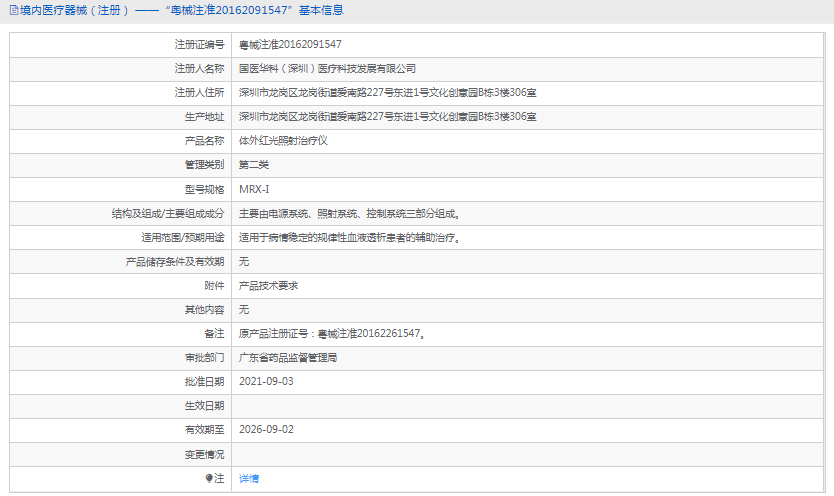Click the 变更情况 label
The height and width of the screenshot is (496, 834).
[x=204, y=455]
